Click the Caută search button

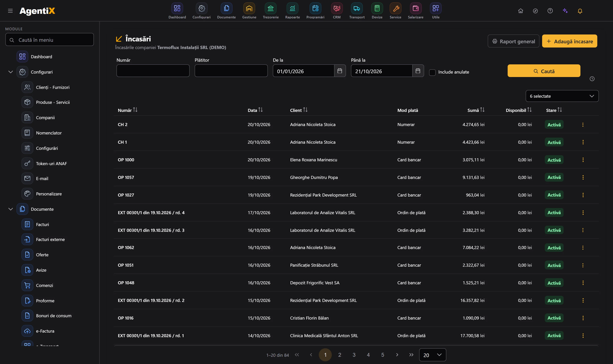[544, 71]
